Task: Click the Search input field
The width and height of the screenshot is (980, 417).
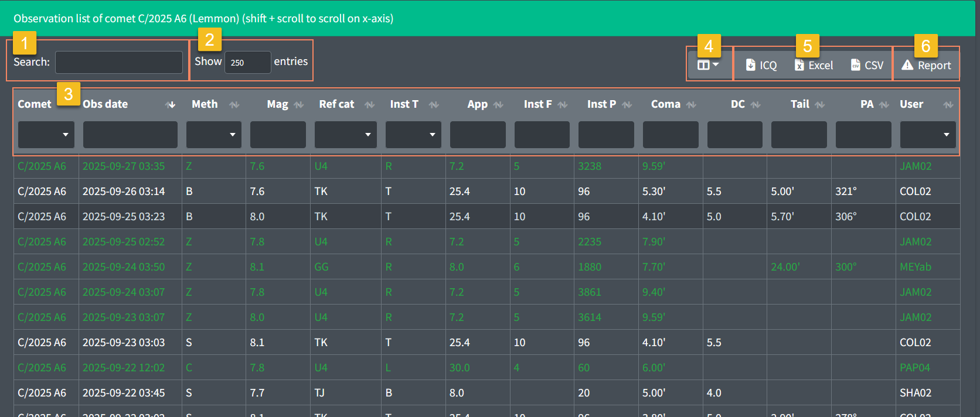Action: click(119, 62)
